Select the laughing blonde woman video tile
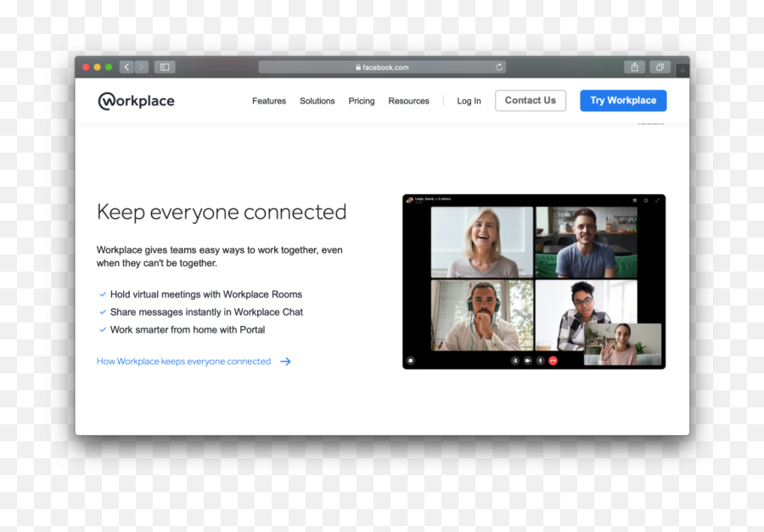 482,242
